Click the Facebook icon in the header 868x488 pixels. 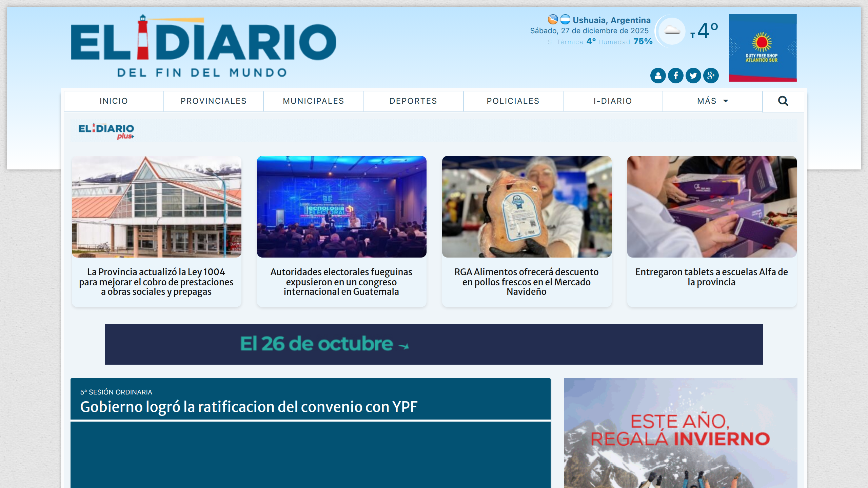click(675, 76)
